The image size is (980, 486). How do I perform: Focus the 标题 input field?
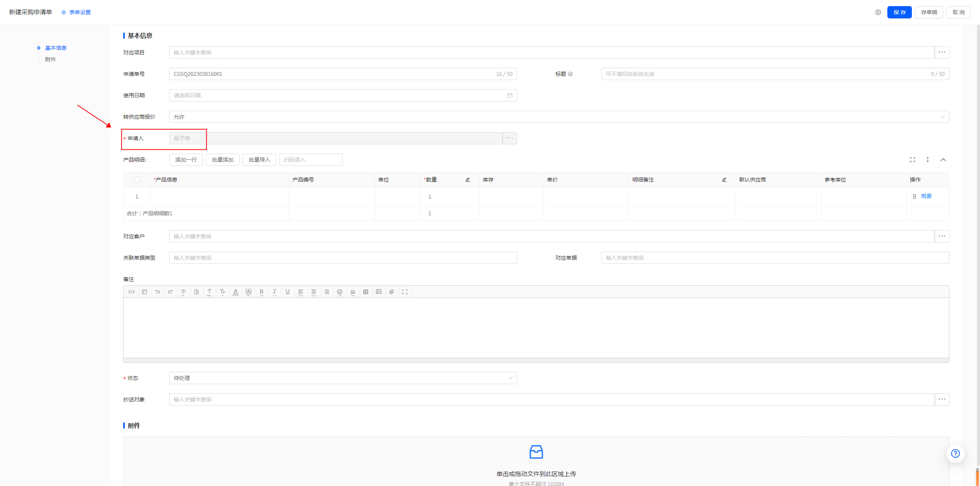click(775, 74)
